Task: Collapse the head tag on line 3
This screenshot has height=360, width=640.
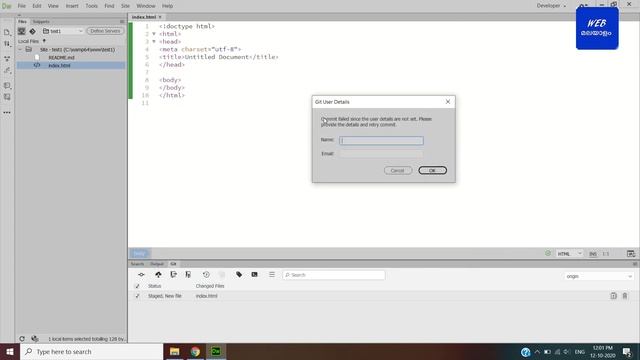Action: click(x=154, y=42)
